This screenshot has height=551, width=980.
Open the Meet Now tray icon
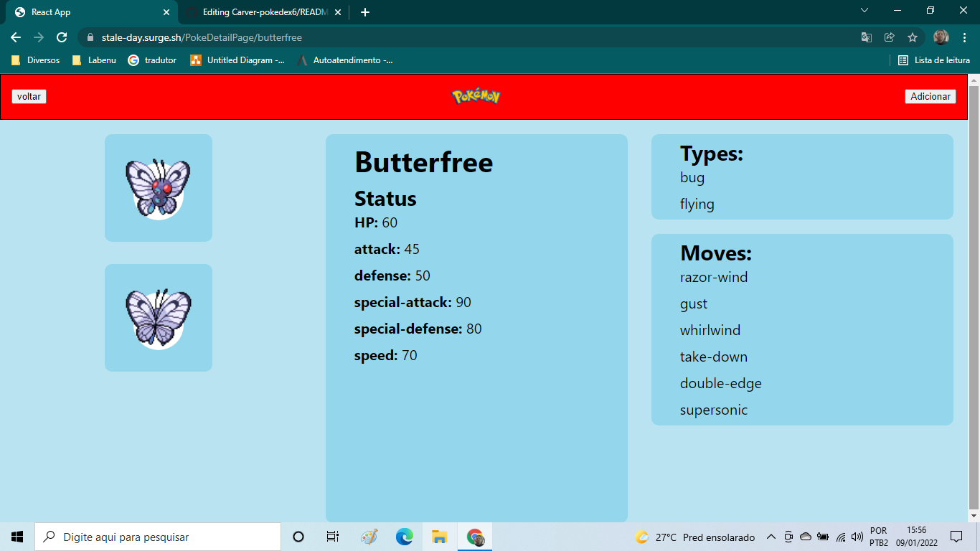(788, 537)
